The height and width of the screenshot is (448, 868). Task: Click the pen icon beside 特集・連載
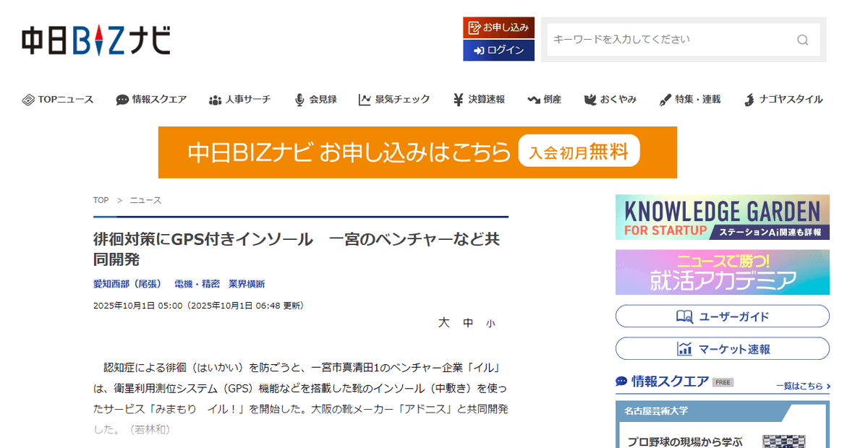(665, 100)
